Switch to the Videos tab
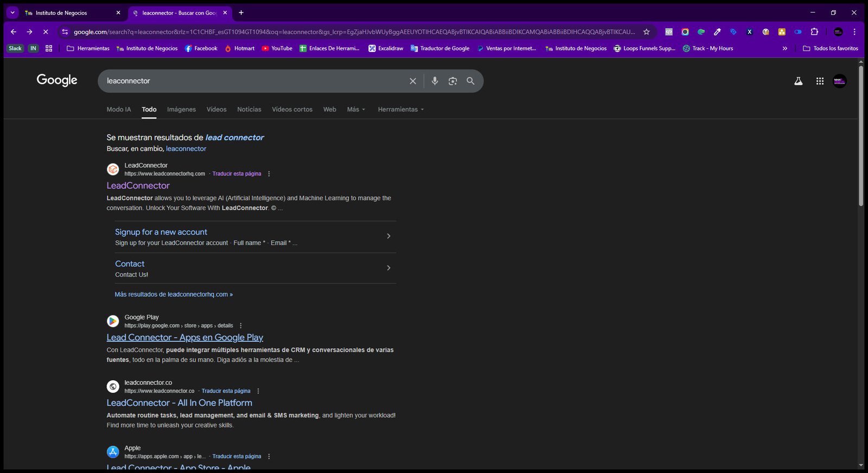Viewport: 868px width, 473px height. (x=216, y=110)
